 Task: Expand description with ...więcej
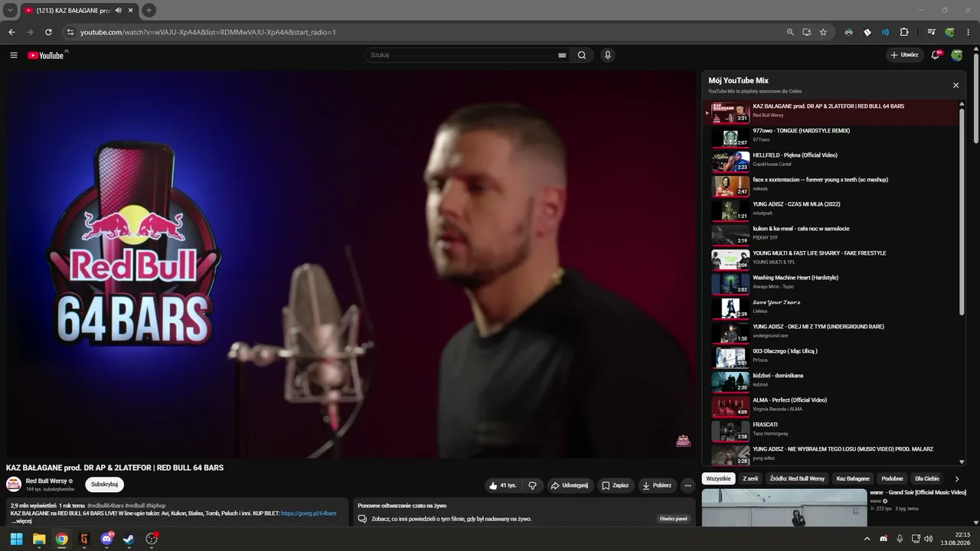point(21,521)
